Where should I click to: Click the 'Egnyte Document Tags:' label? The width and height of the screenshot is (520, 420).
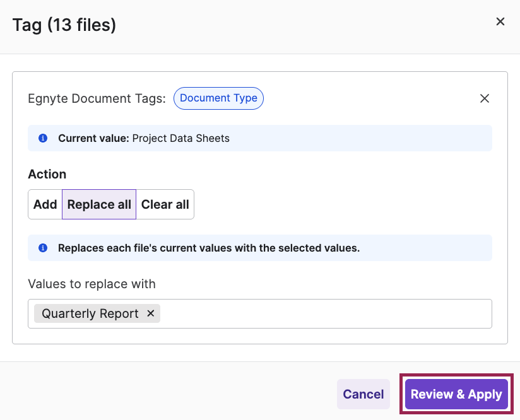(x=97, y=98)
